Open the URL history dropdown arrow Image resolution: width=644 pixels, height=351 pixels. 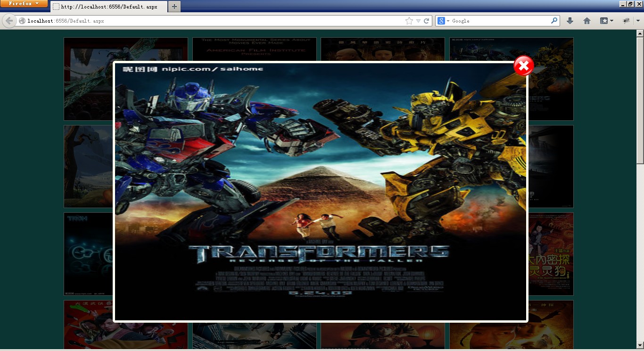418,21
